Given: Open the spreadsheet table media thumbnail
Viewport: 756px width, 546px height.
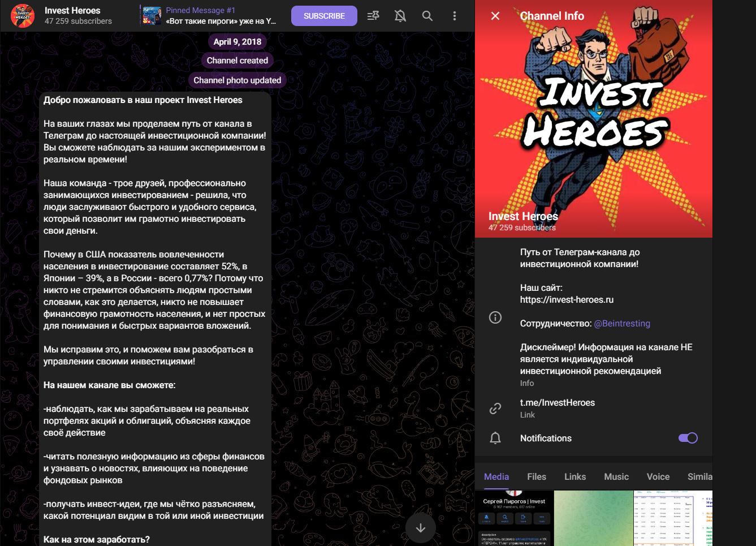Looking at the screenshot, I should pos(673,518).
